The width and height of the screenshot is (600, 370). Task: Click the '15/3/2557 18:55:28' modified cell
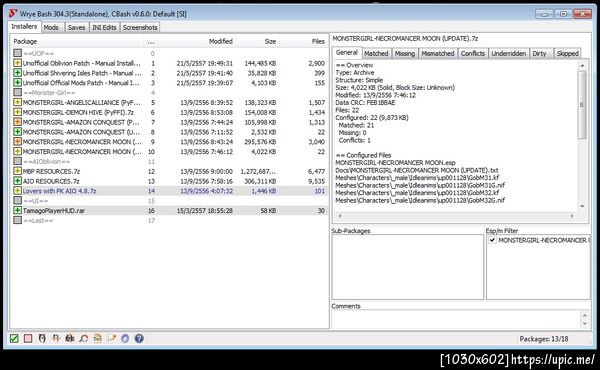click(205, 210)
